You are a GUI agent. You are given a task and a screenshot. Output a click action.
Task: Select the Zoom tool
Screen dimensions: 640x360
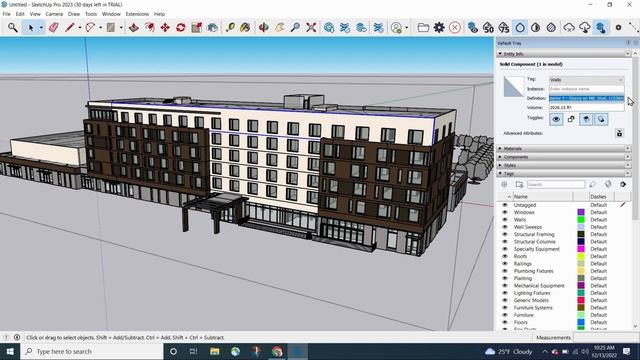[x=295, y=27]
